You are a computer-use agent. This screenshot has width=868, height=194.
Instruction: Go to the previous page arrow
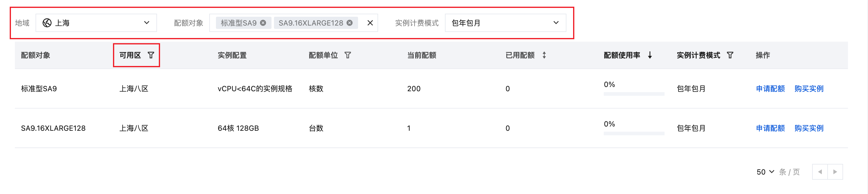(820, 172)
